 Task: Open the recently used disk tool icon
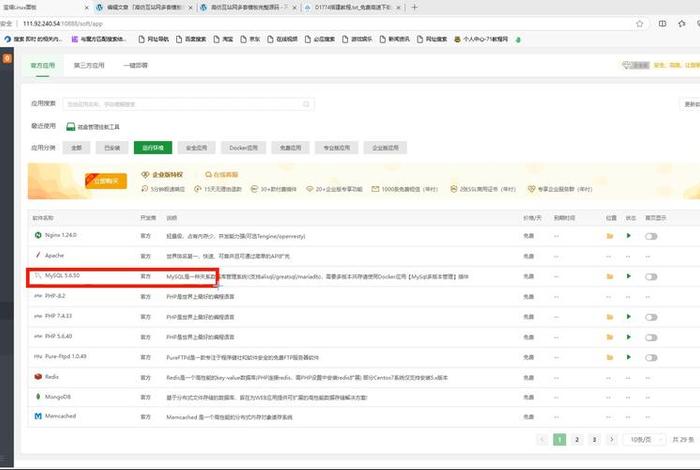coord(71,127)
